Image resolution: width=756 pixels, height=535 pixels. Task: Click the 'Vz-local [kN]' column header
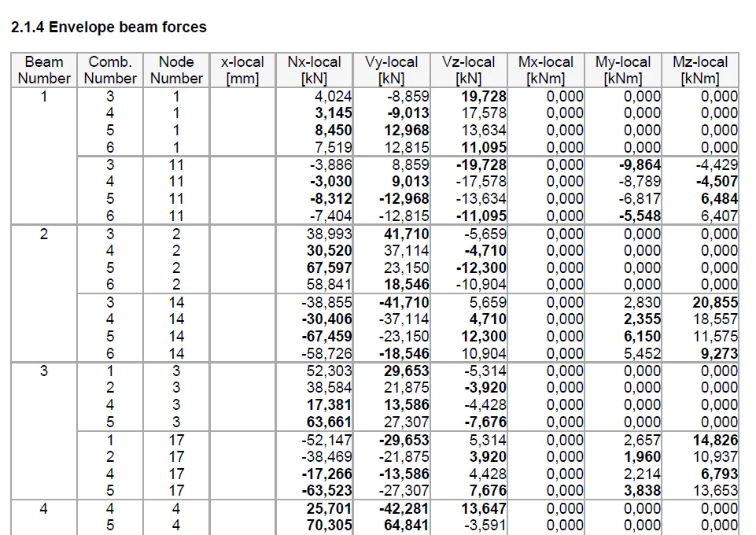(x=469, y=70)
